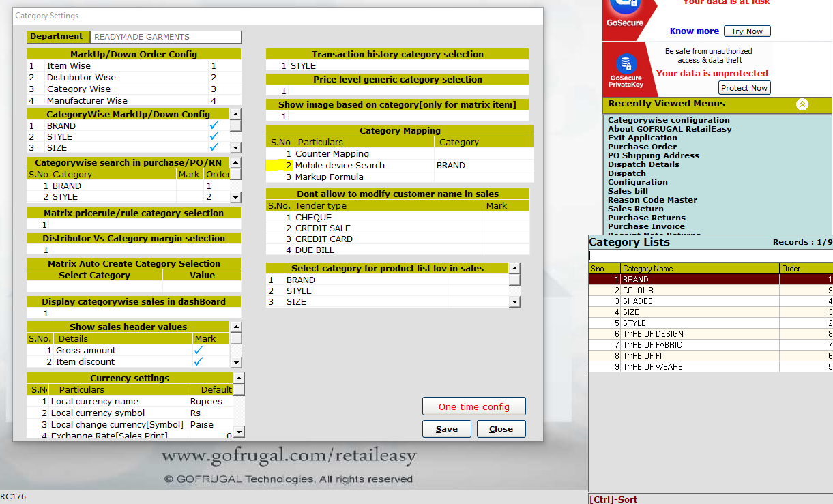Click Rupees default currency value
This screenshot has width=833, height=504.
pos(209,401)
